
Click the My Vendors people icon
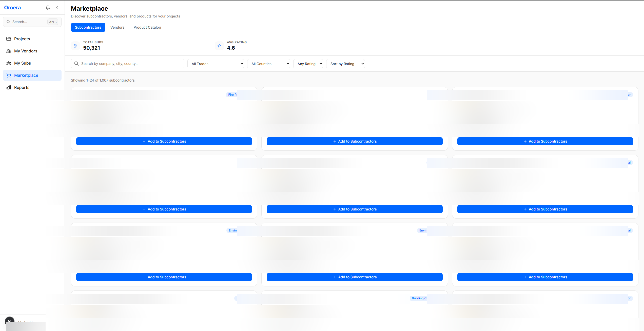pos(9,51)
